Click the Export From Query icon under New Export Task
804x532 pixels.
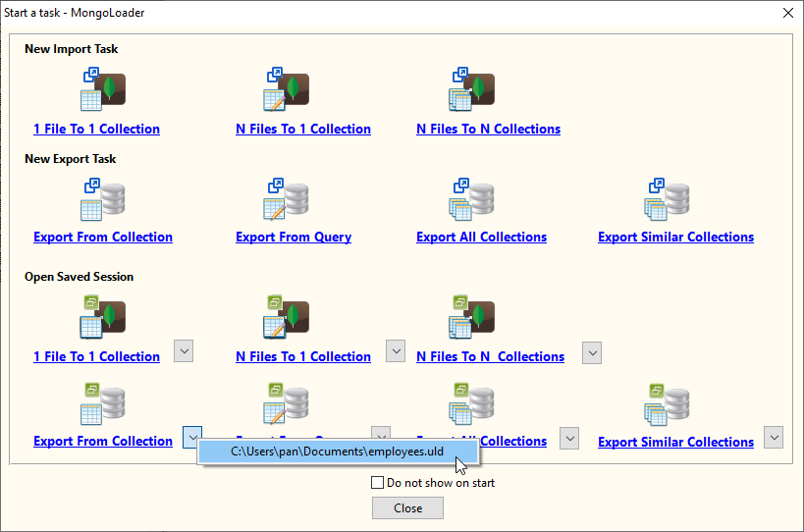coord(287,199)
